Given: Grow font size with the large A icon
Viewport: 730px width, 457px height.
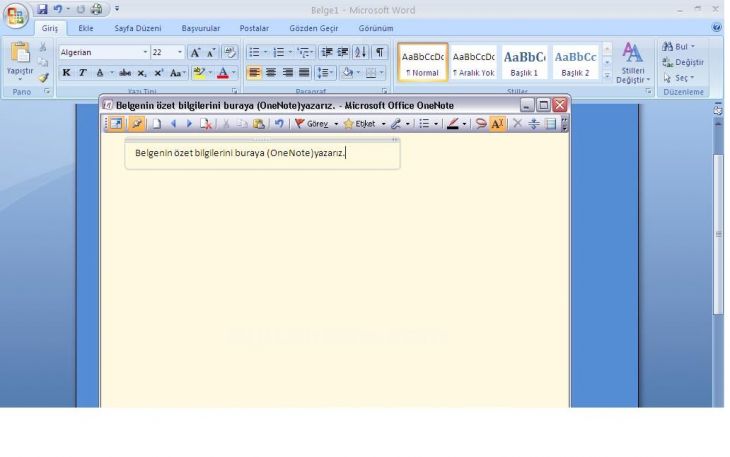Looking at the screenshot, I should [195, 53].
